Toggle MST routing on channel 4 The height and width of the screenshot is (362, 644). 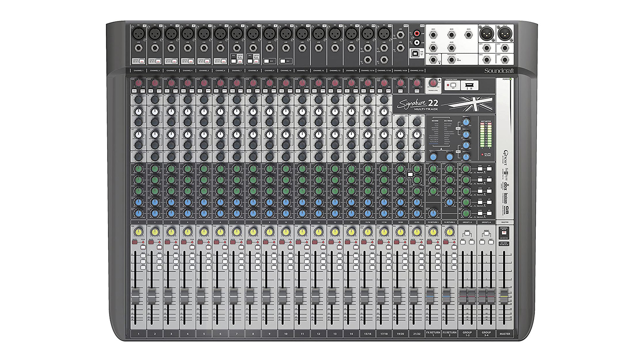tap(192, 256)
